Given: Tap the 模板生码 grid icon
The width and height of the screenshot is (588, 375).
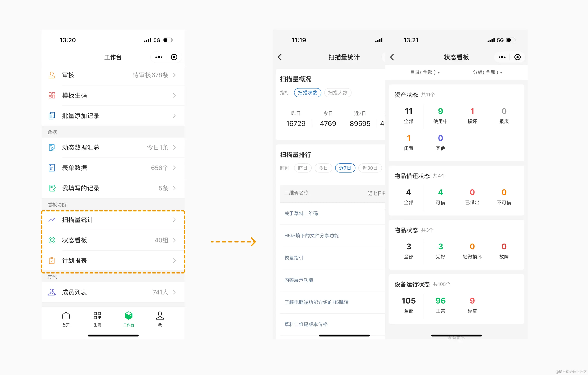Looking at the screenshot, I should 52,95.
